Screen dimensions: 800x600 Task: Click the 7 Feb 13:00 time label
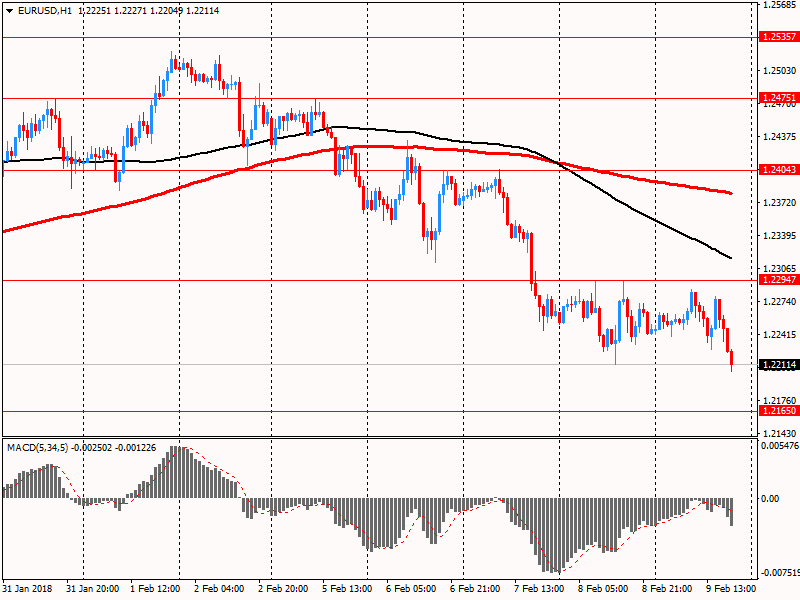click(x=539, y=588)
